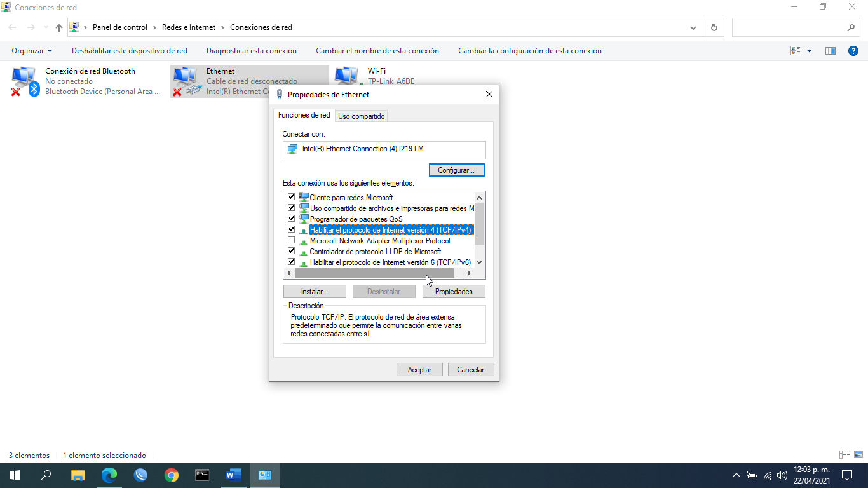Launch Microsoft Edge from the taskbar
The width and height of the screenshot is (868, 488).
coord(109,475)
